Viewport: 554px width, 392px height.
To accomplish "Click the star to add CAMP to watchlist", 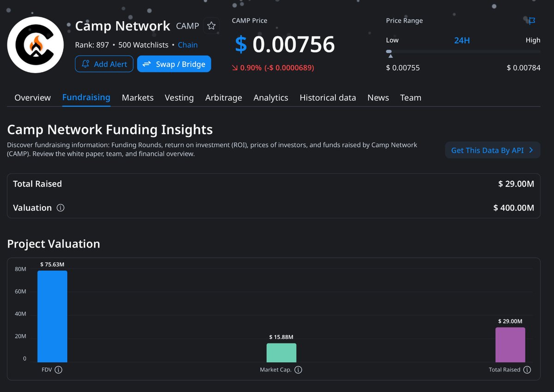I will coord(211,26).
